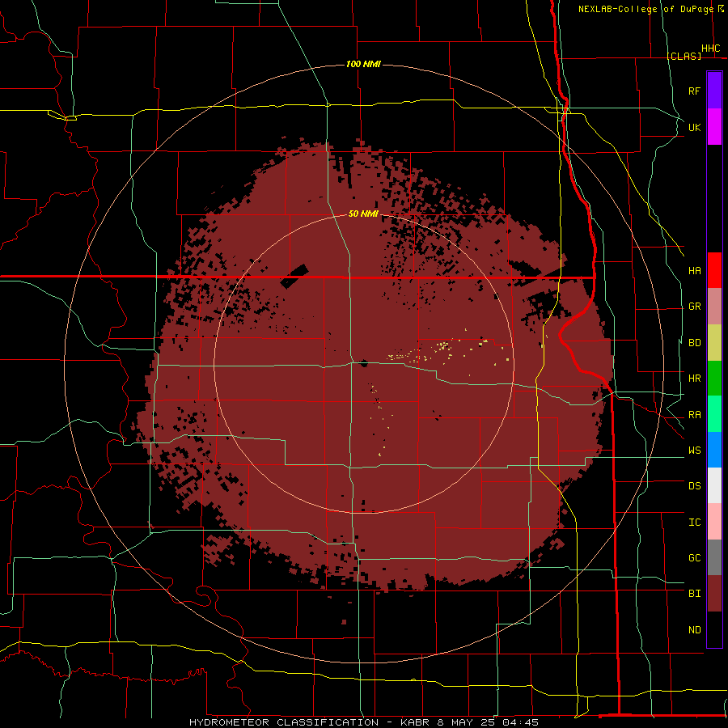Image resolution: width=728 pixels, height=728 pixels.
Task: Click the HR legend label
Action: (x=694, y=379)
